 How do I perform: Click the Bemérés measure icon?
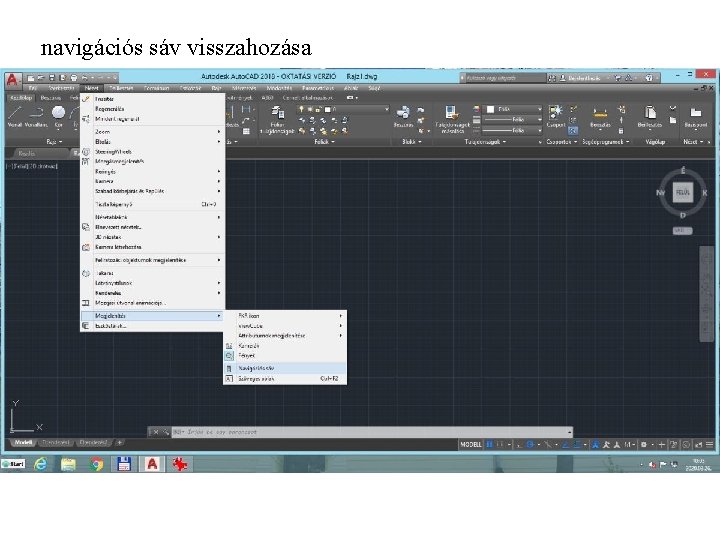pyautogui.click(x=600, y=116)
